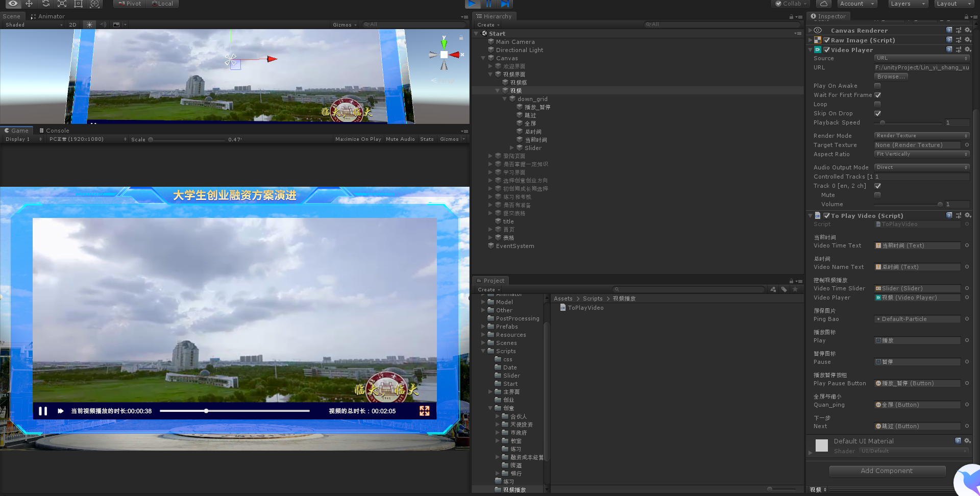The height and width of the screenshot is (496, 980).
Task: Select the ToPlayVideo script in the Project panel
Action: coord(582,307)
